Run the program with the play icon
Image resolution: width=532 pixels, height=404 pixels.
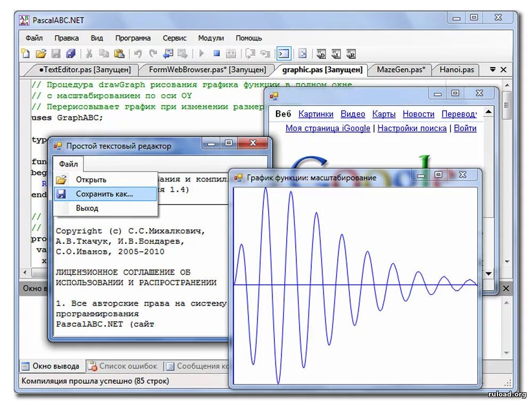click(x=202, y=54)
